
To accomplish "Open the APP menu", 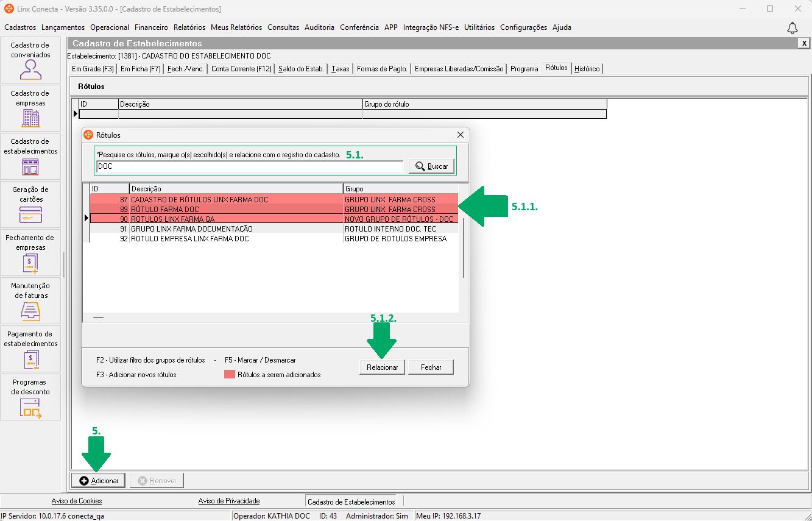I will pyautogui.click(x=391, y=27).
